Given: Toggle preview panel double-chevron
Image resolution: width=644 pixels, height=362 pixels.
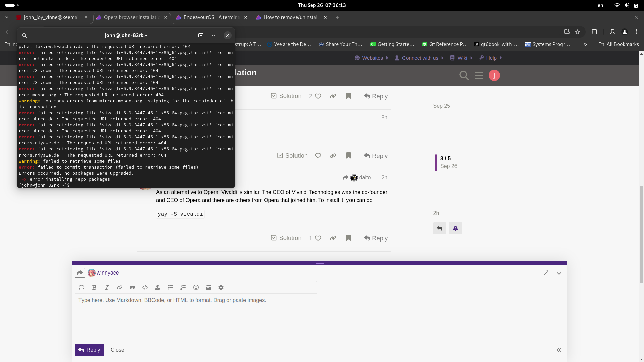Looking at the screenshot, I should [559, 350].
